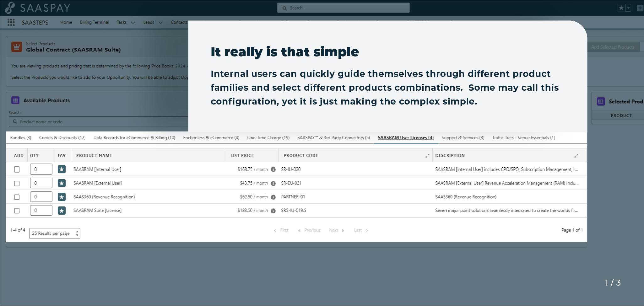Go to First page of results
644x306 pixels.
coord(281,230)
